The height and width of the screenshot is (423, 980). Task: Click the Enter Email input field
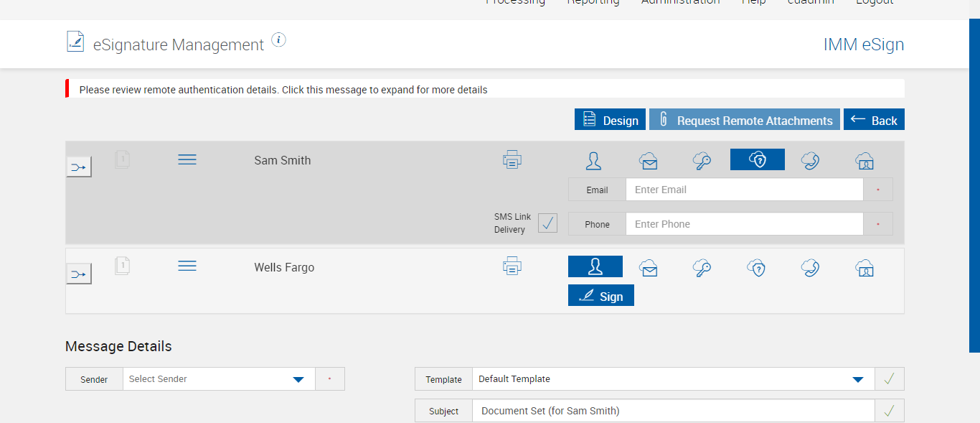(744, 190)
